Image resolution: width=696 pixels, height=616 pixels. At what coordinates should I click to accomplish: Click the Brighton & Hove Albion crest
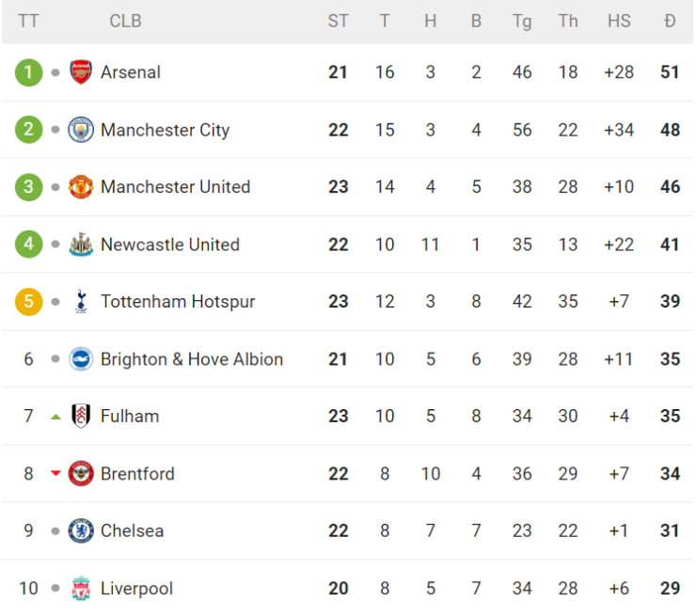pos(81,359)
